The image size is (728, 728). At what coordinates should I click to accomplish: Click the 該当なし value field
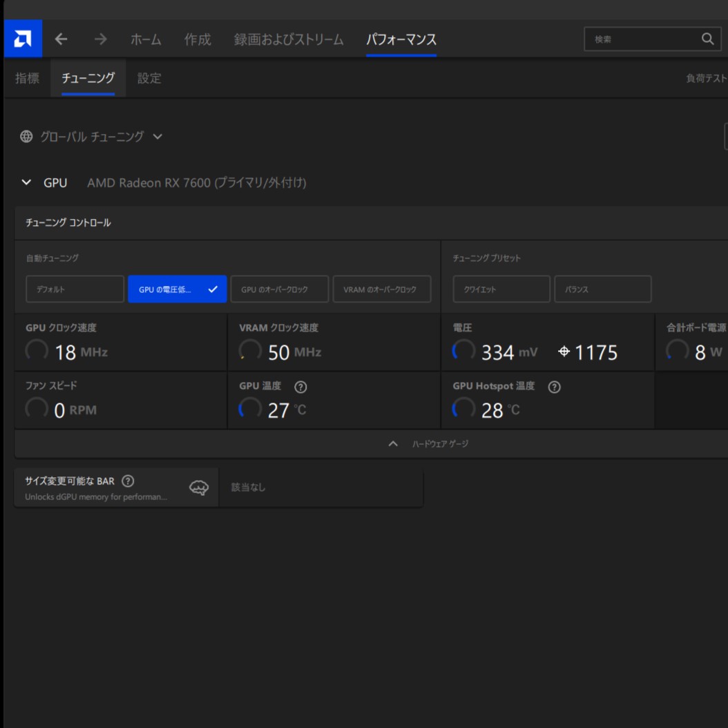320,487
